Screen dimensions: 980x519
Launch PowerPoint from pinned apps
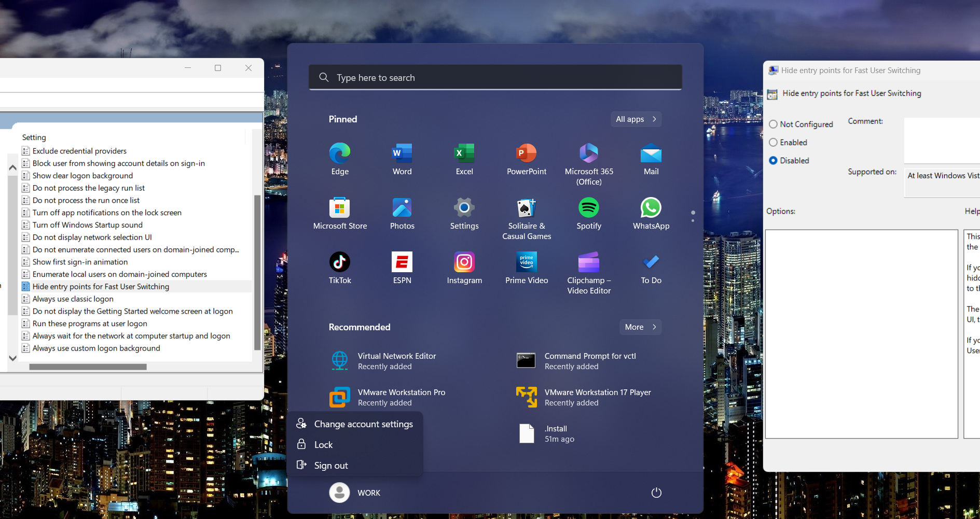[x=527, y=159]
